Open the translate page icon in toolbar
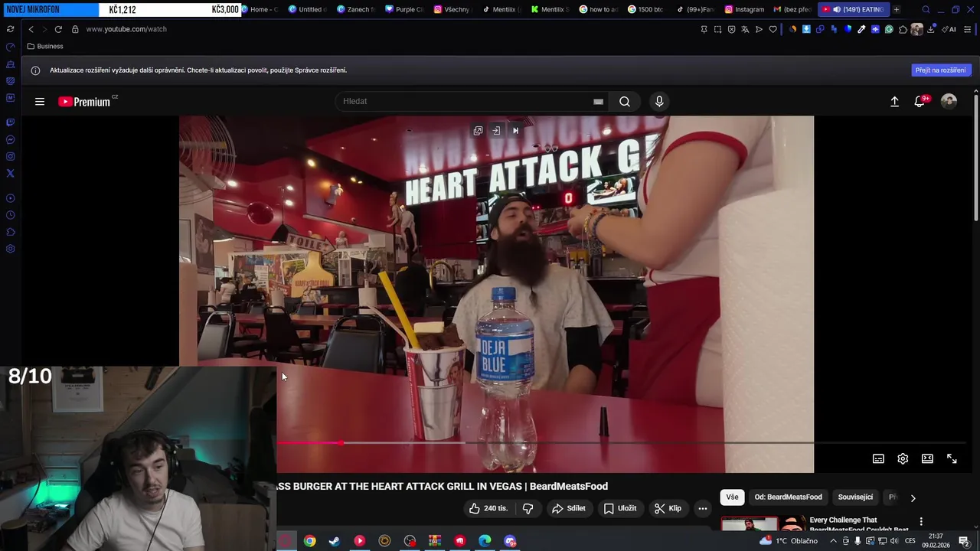 click(x=745, y=29)
